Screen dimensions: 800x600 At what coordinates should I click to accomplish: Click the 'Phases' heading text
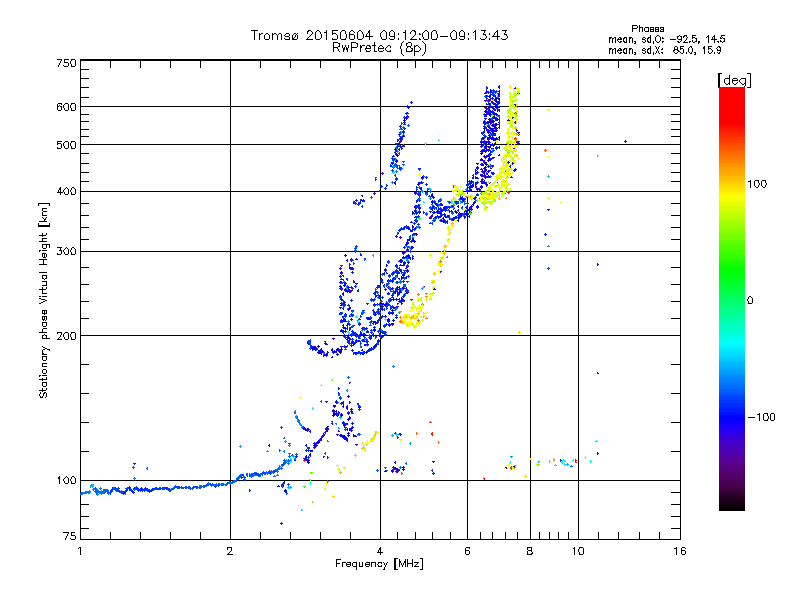[647, 29]
